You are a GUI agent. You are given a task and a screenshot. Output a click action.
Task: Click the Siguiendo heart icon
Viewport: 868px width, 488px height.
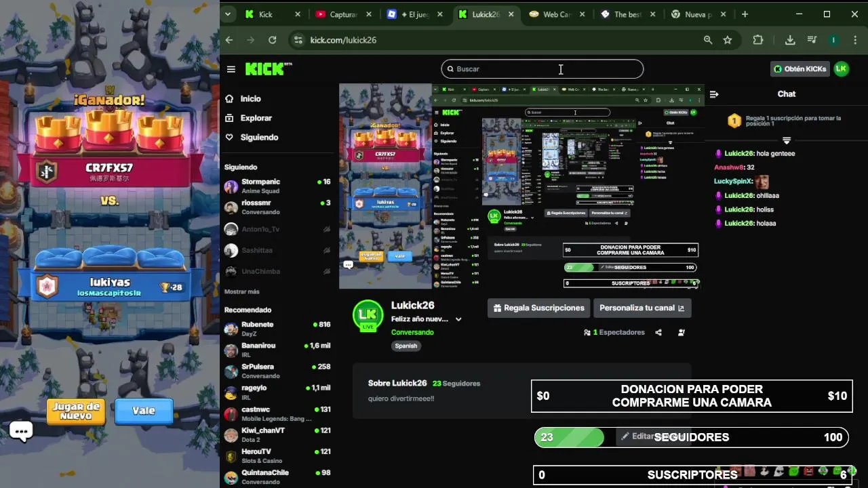pyautogui.click(x=229, y=138)
